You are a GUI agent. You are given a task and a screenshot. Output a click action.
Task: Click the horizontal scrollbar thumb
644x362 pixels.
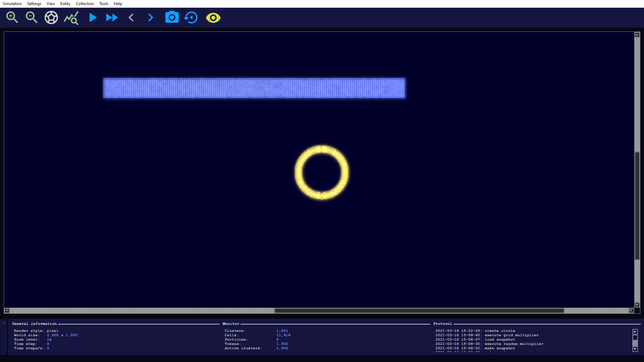pos(419,310)
